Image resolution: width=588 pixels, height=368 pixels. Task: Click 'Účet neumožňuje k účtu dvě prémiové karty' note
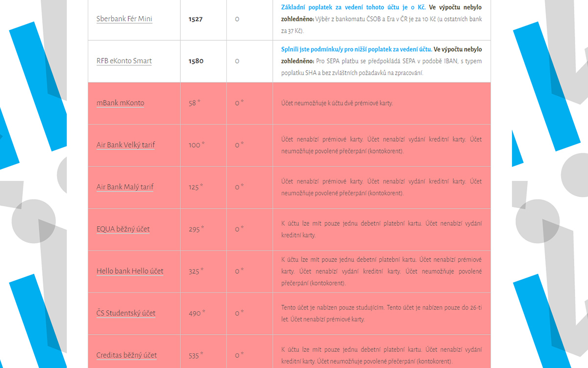pyautogui.click(x=337, y=104)
